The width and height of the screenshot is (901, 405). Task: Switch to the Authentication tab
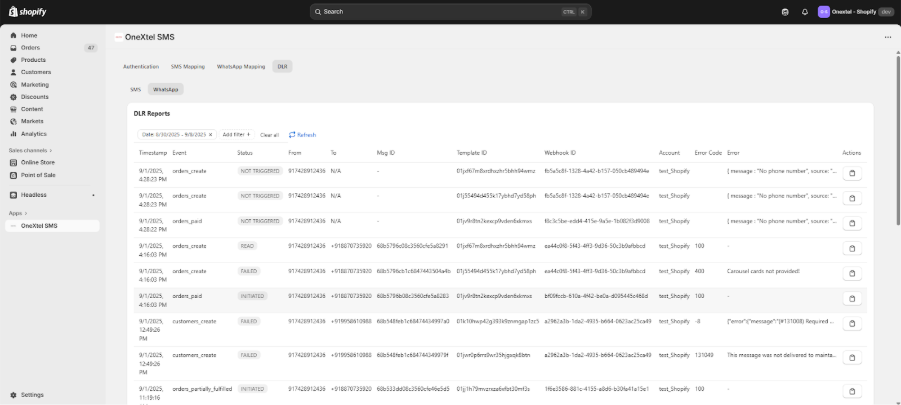coord(140,66)
